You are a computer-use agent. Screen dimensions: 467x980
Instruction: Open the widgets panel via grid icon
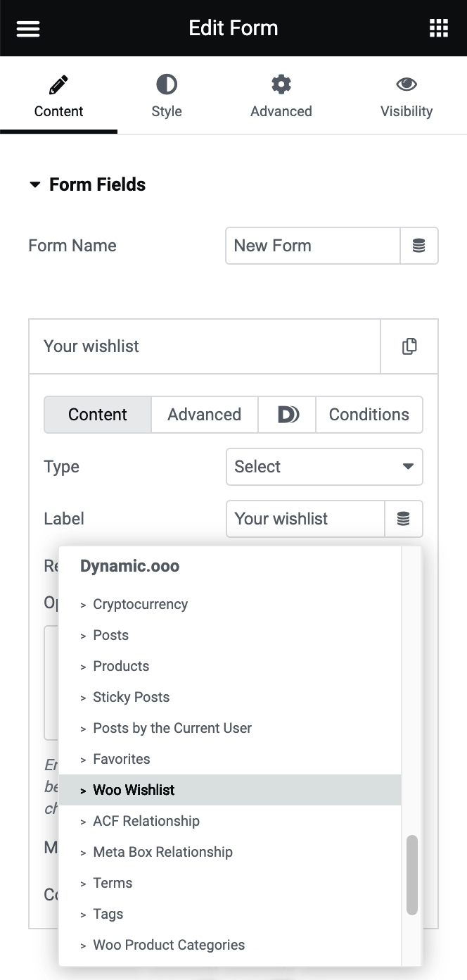tap(439, 28)
